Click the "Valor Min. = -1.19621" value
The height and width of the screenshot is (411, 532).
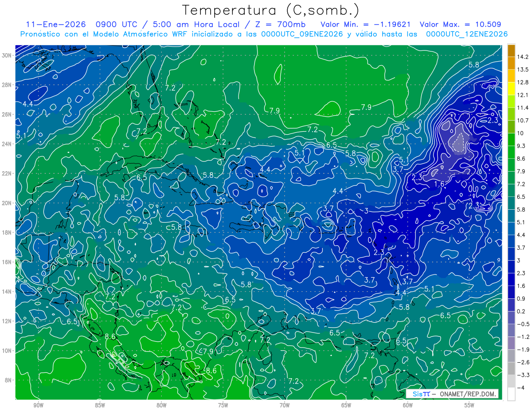click(366, 24)
